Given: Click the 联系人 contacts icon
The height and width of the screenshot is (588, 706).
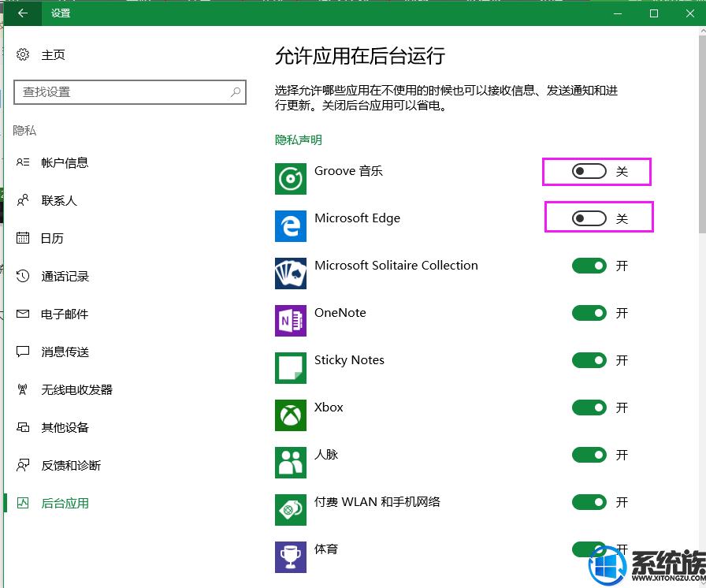Looking at the screenshot, I should [x=23, y=200].
